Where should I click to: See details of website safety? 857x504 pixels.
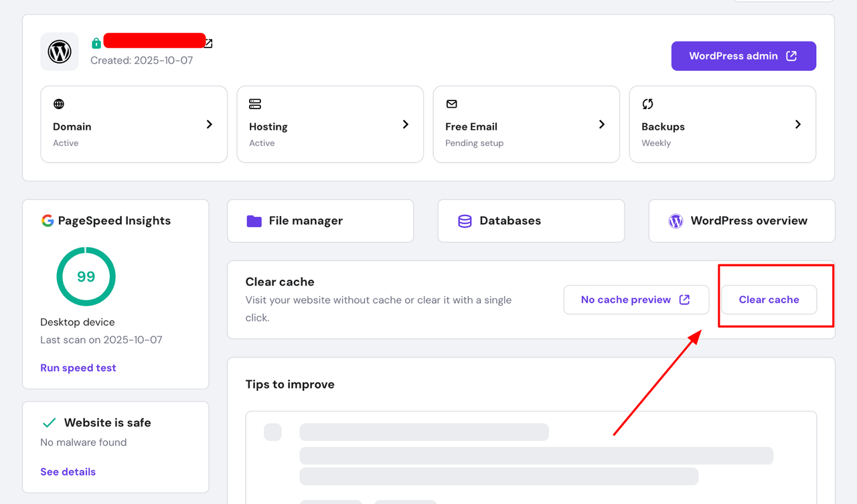68,472
